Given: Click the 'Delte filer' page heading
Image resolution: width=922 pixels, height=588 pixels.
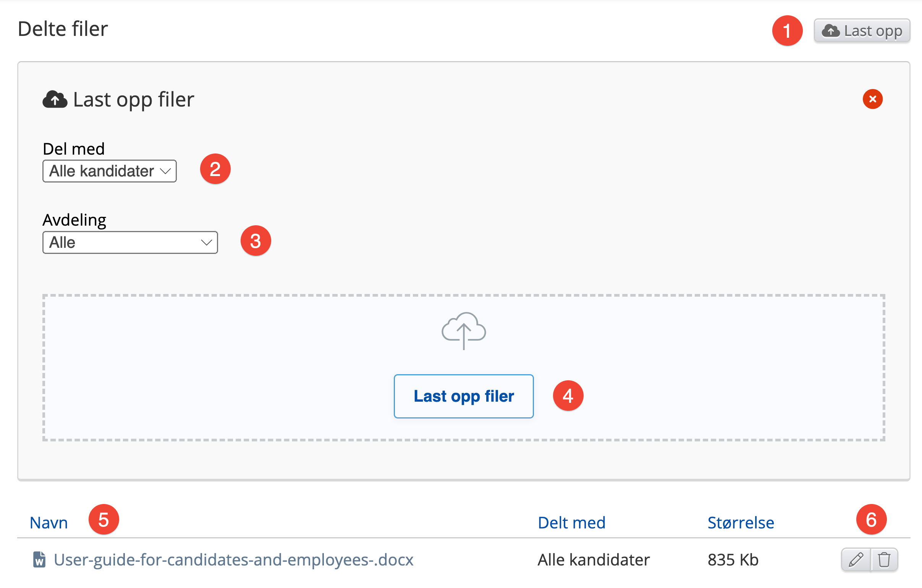Looking at the screenshot, I should (x=63, y=29).
